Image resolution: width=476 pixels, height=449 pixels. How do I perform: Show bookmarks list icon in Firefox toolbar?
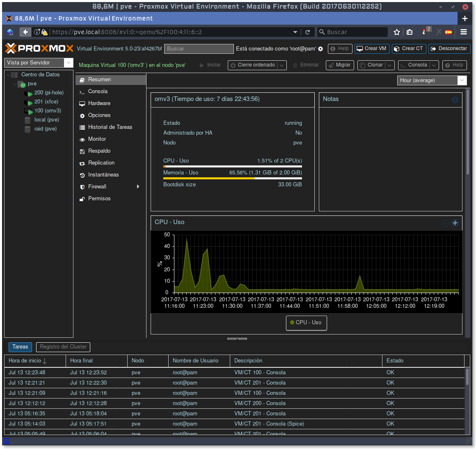point(410,32)
